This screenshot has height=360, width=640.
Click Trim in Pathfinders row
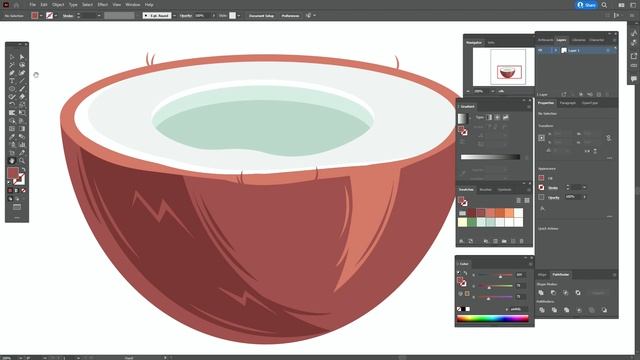(554, 310)
